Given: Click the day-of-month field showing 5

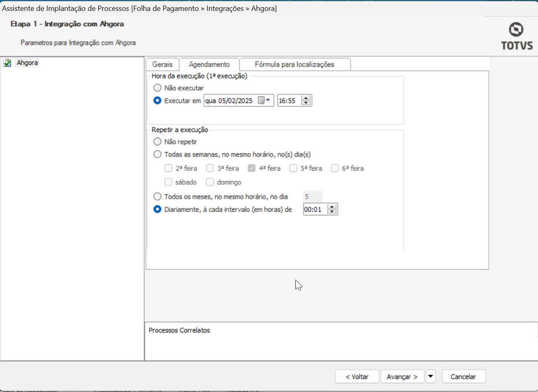Looking at the screenshot, I should click(x=313, y=197).
